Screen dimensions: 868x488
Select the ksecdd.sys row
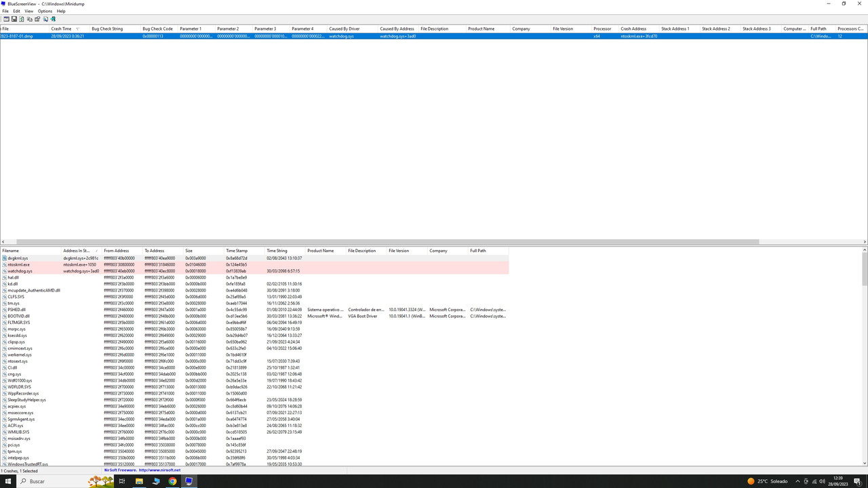coord(254,335)
